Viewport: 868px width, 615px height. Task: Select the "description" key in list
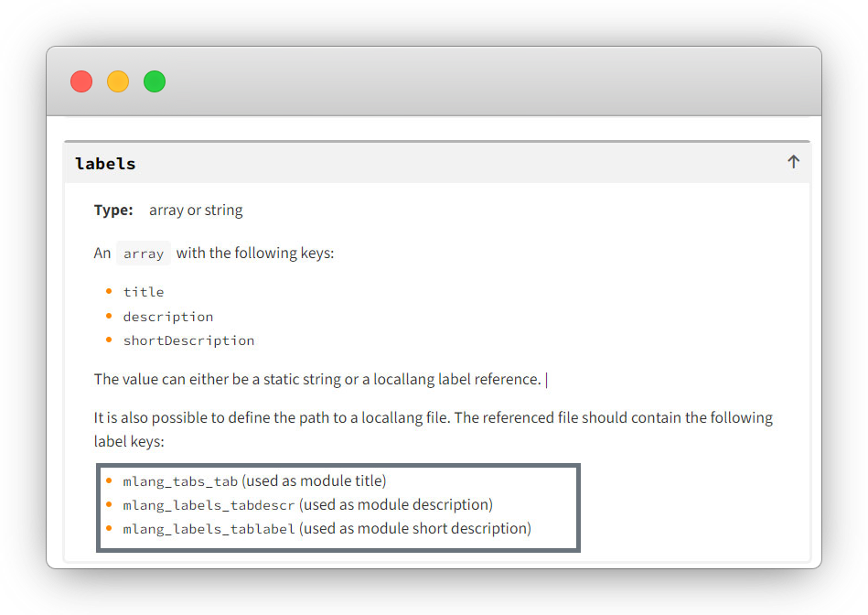click(168, 317)
